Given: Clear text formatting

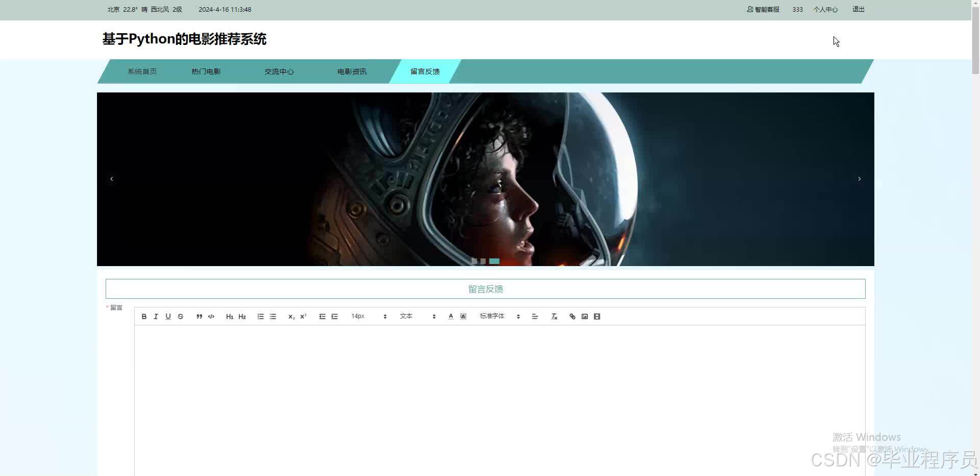Looking at the screenshot, I should (x=554, y=317).
